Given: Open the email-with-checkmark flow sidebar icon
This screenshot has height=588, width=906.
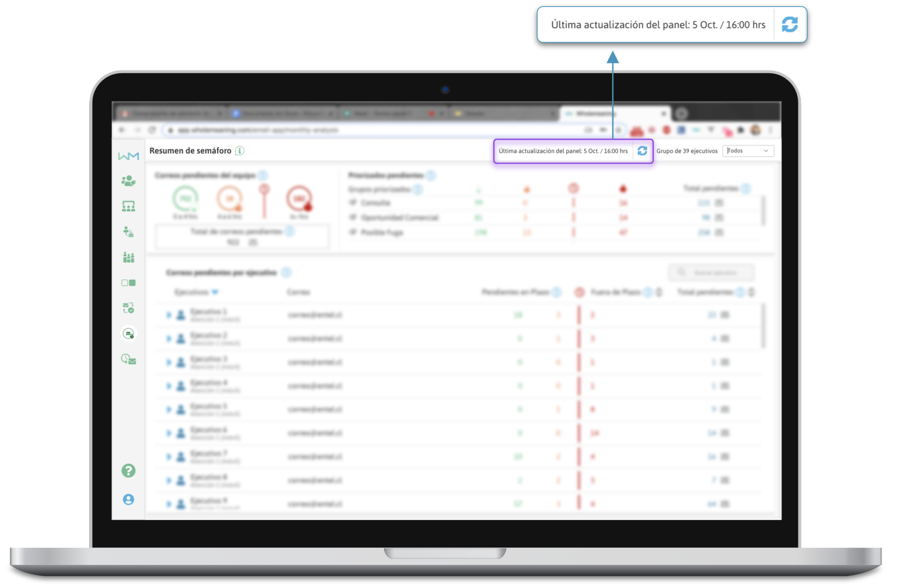Looking at the screenshot, I should click(128, 308).
